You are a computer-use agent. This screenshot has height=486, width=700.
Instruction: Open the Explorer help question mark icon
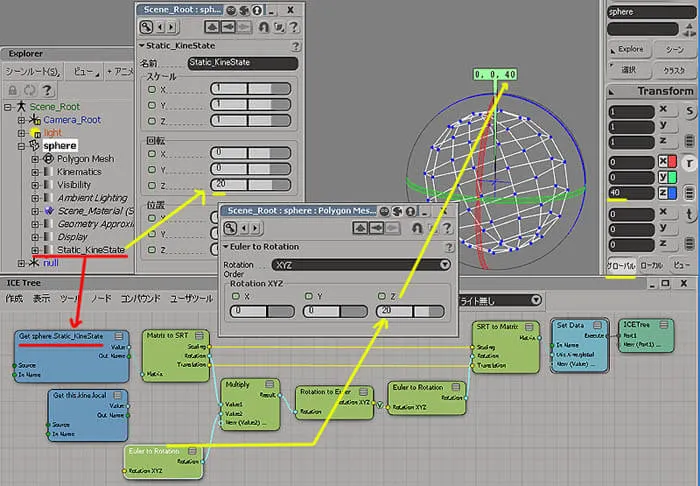pyautogui.click(x=47, y=90)
